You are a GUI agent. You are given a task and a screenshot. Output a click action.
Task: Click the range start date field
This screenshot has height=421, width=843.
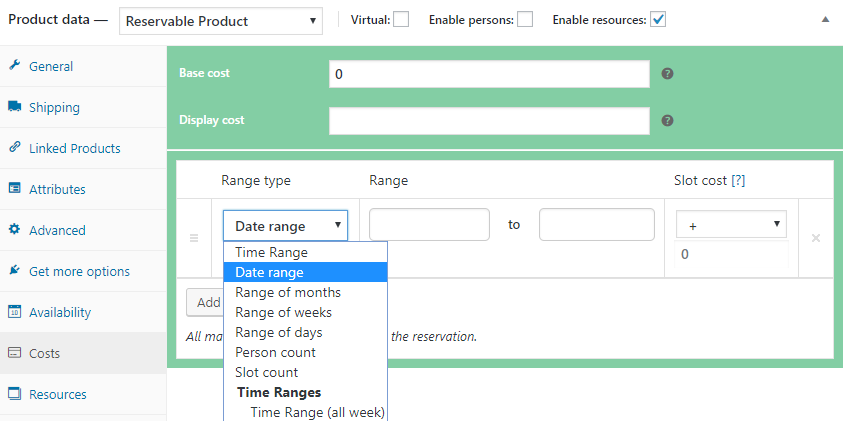point(429,225)
